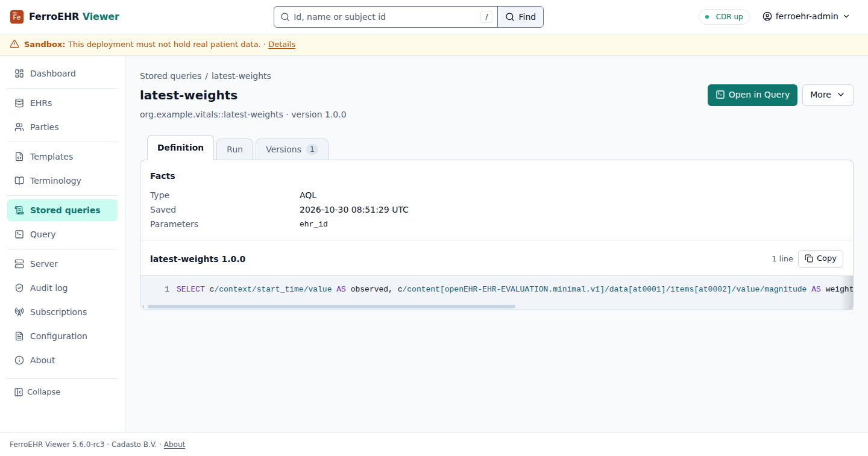Click the sandbox warning triangle icon

14,45
